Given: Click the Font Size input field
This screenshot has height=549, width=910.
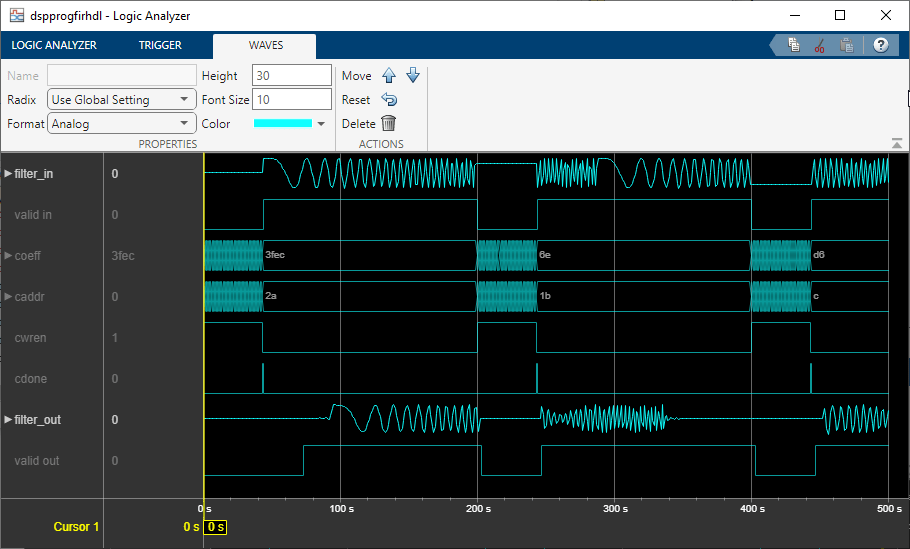Looking at the screenshot, I should pyautogui.click(x=291, y=100).
